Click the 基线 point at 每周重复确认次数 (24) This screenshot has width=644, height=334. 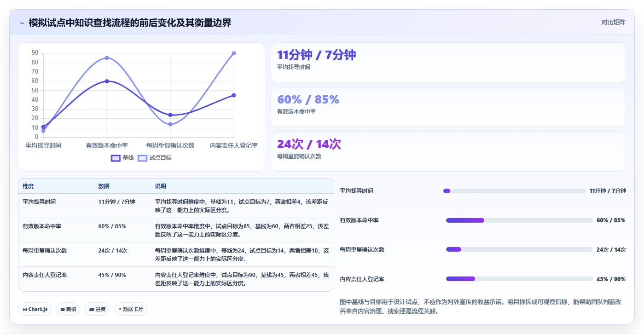coord(170,115)
